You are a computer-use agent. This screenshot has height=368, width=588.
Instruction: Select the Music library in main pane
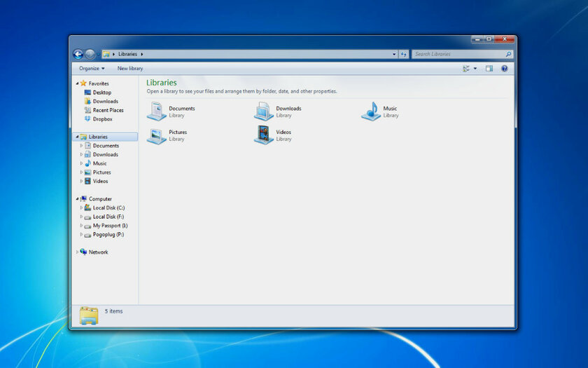tap(380, 111)
